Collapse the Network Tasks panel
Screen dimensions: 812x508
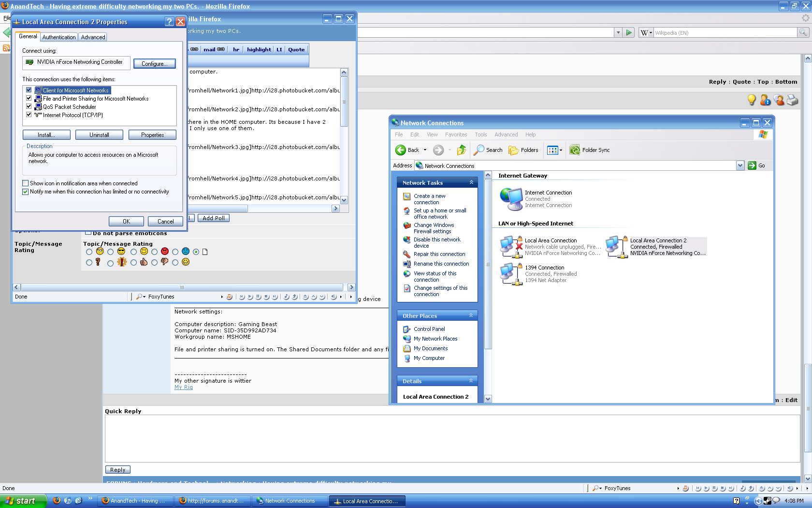pyautogui.click(x=471, y=182)
